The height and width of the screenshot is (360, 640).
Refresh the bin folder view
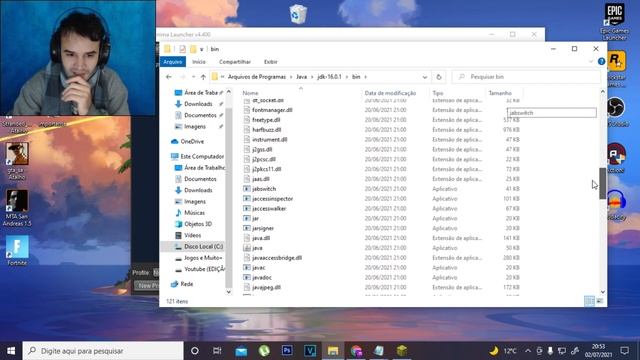[439, 77]
